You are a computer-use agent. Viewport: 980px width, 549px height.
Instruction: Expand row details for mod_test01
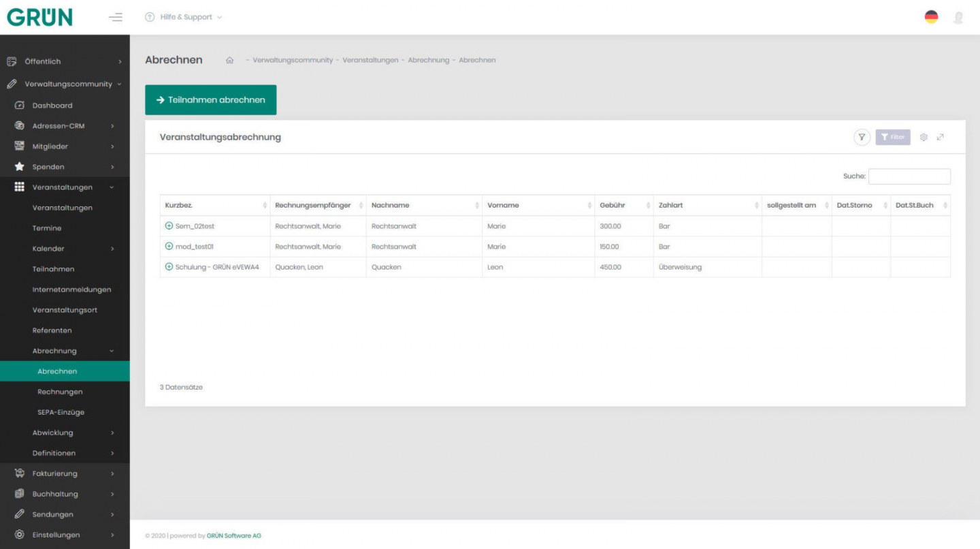pyautogui.click(x=169, y=246)
